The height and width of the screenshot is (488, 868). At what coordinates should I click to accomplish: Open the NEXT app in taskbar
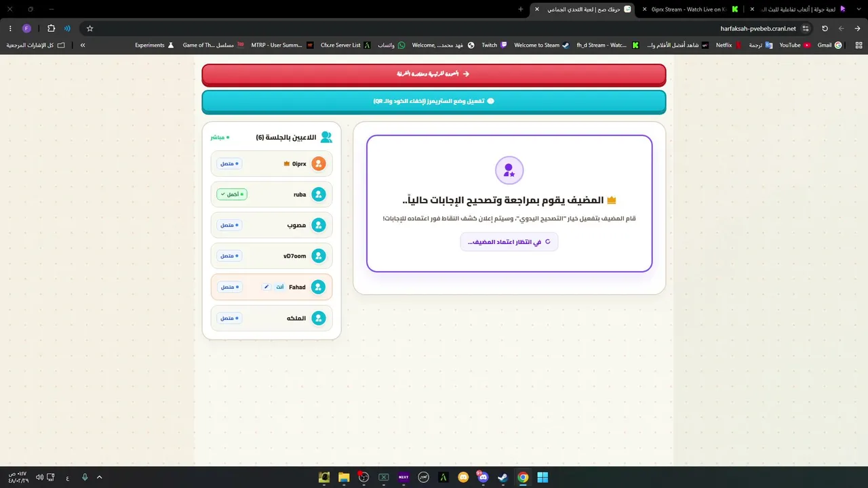coord(403,477)
